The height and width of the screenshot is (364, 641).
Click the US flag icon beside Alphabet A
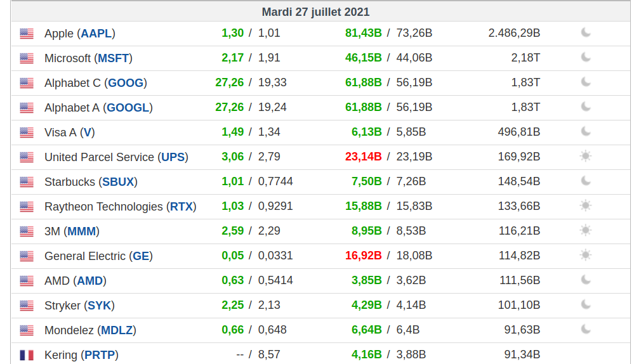27,108
